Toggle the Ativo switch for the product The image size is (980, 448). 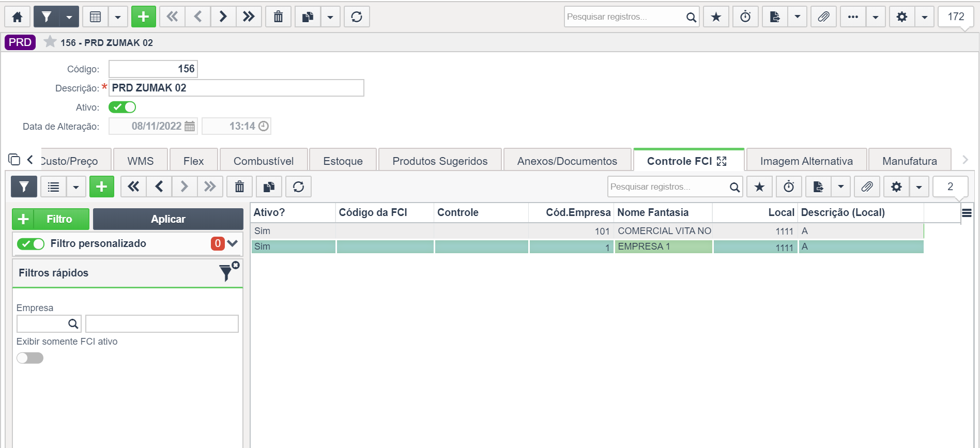122,107
